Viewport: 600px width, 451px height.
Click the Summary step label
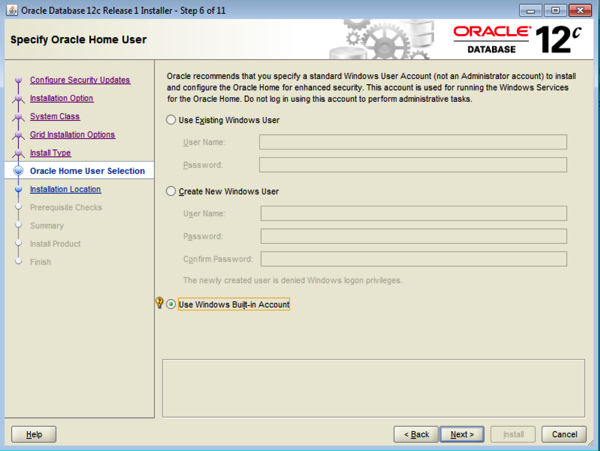pos(47,226)
